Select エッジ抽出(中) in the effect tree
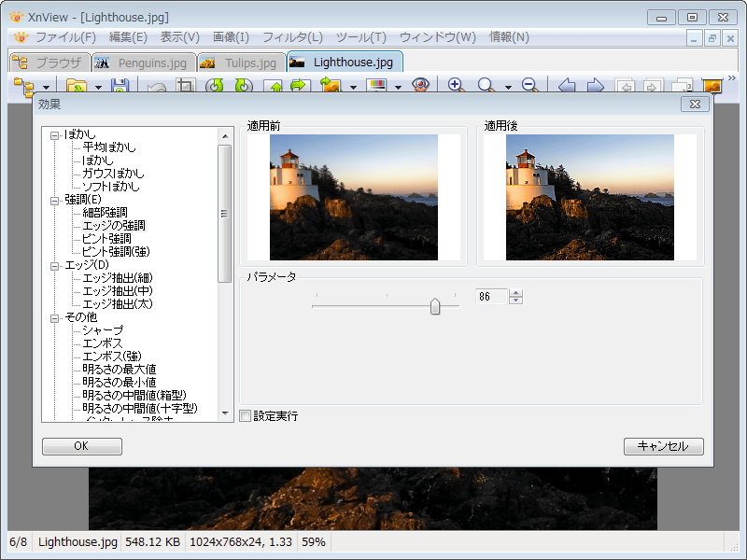The width and height of the screenshot is (747, 560). click(x=118, y=290)
